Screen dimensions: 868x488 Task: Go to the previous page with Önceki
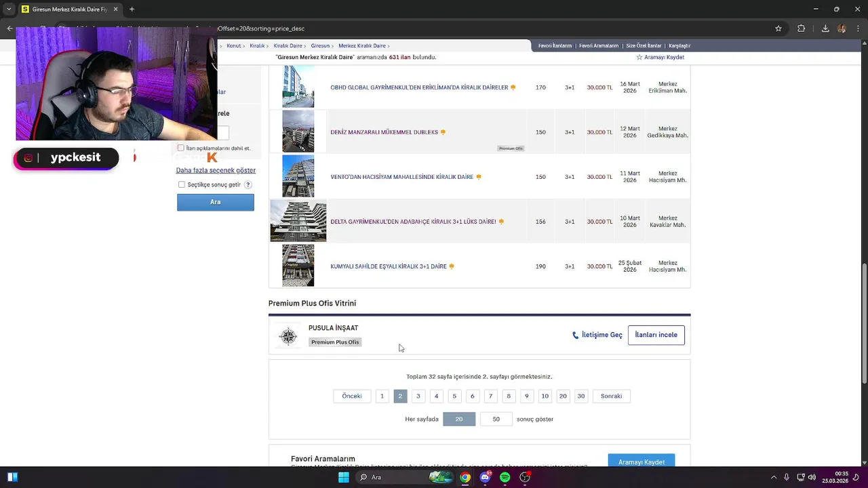pos(352,396)
